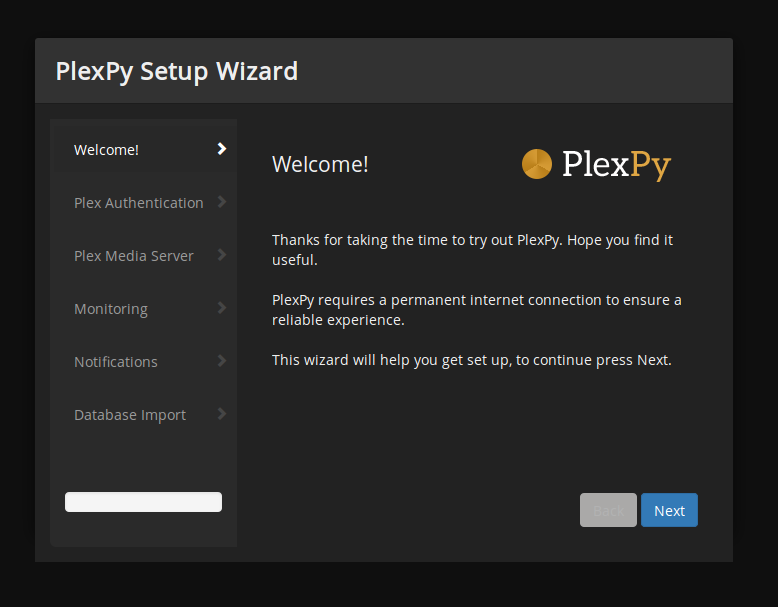Click the wizard progress bar

click(143, 502)
